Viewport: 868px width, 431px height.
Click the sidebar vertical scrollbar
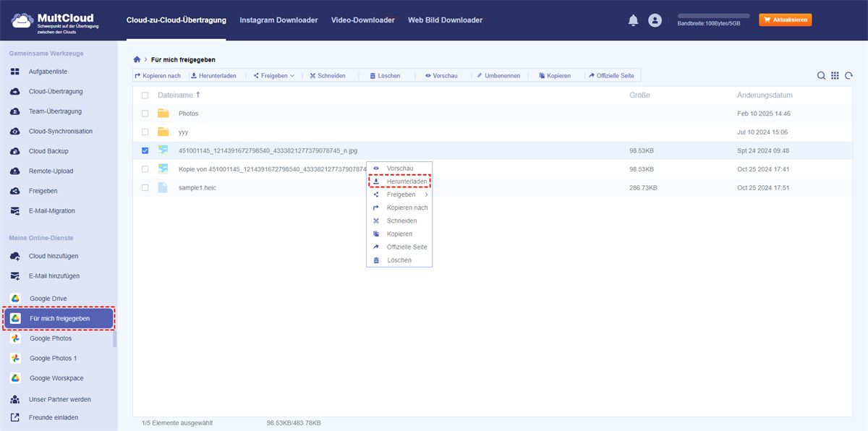point(114,338)
